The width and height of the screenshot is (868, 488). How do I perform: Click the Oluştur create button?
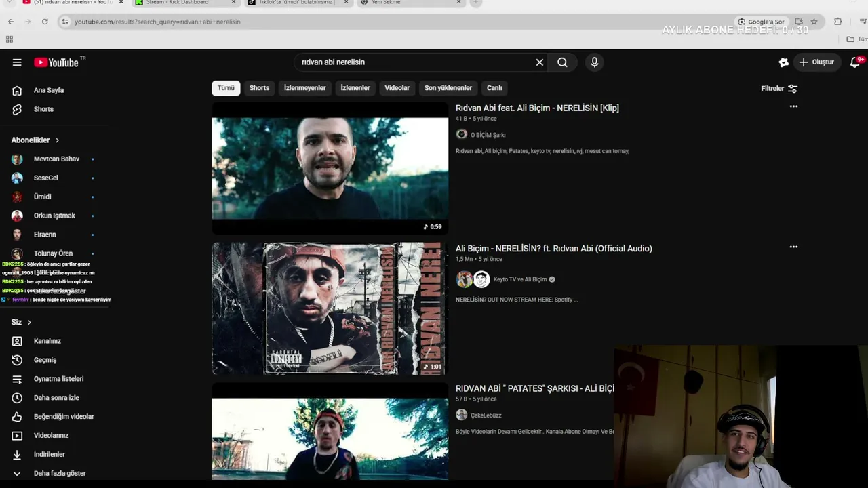point(816,62)
